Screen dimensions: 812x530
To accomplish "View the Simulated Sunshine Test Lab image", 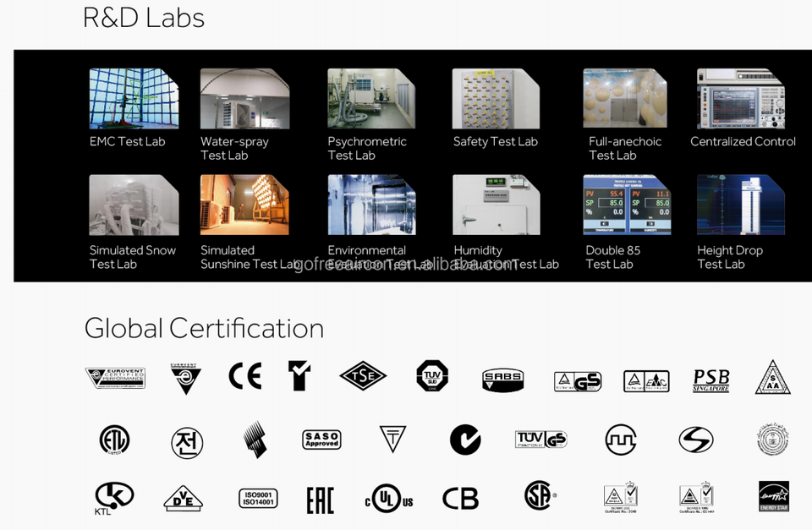I will 245,205.
